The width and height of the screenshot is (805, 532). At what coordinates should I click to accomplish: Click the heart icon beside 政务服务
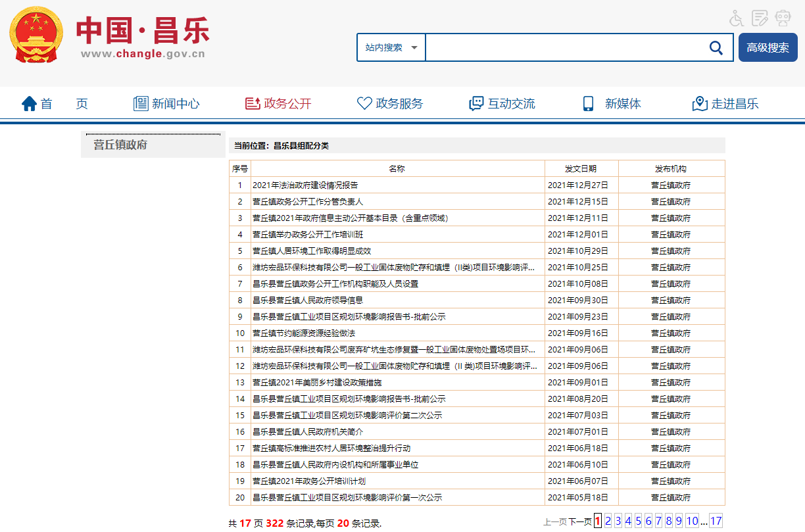point(364,103)
